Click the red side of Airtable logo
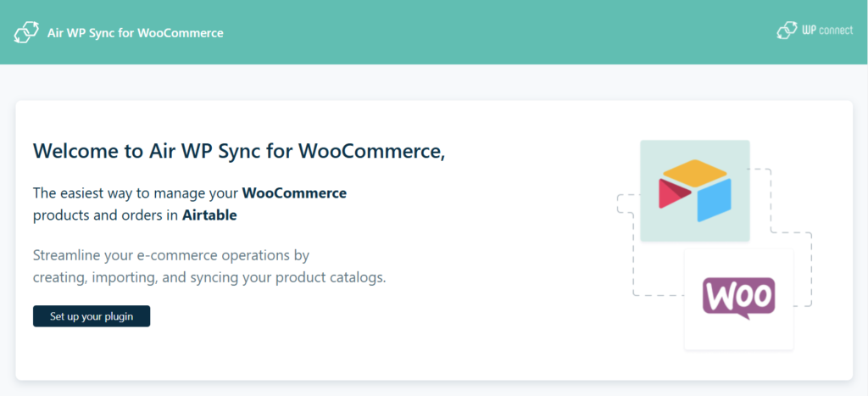The image size is (868, 396). point(674,194)
